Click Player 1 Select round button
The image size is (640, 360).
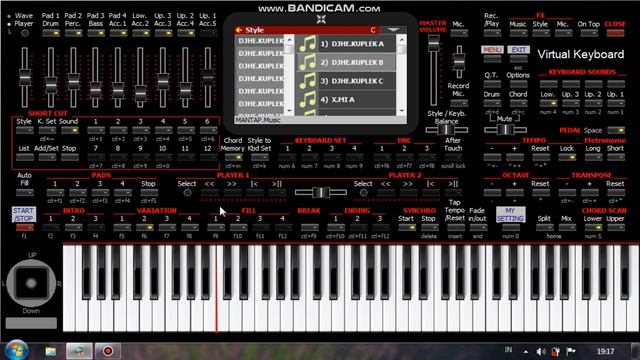pyautogui.click(x=187, y=193)
